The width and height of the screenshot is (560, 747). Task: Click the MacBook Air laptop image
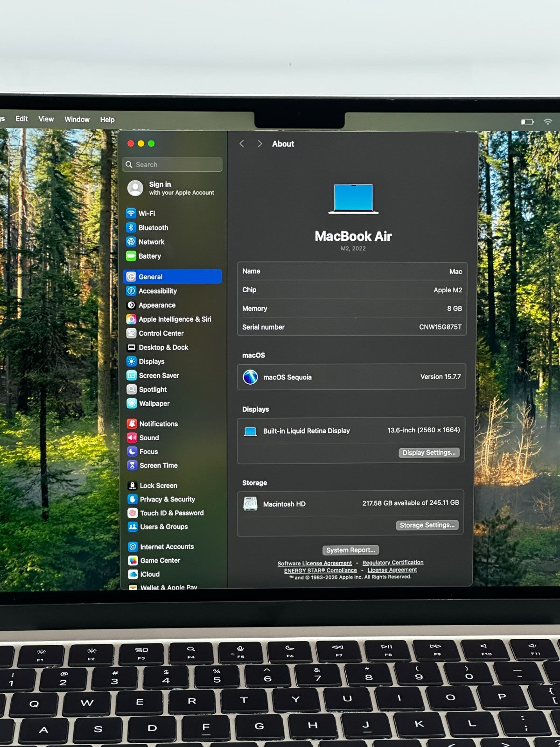(x=353, y=199)
